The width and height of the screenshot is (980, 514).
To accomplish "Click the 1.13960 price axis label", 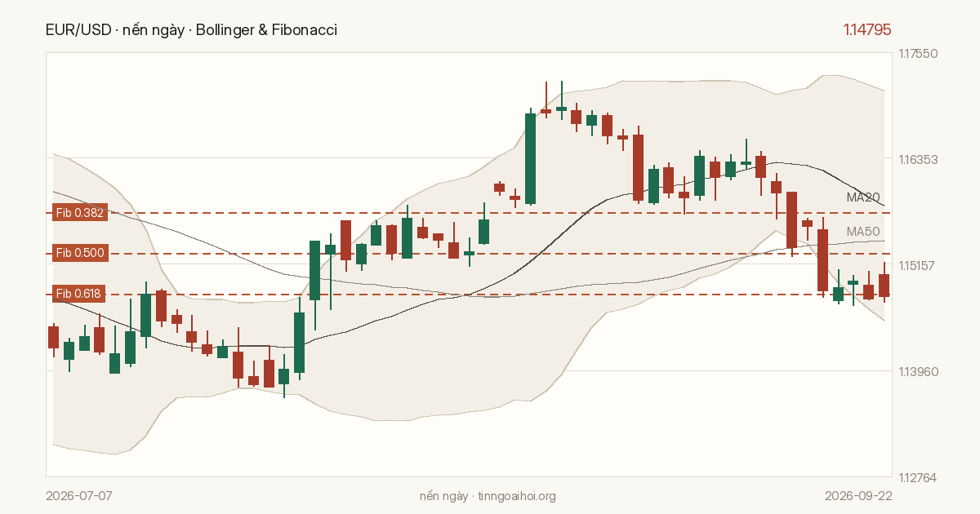I will 918,371.
